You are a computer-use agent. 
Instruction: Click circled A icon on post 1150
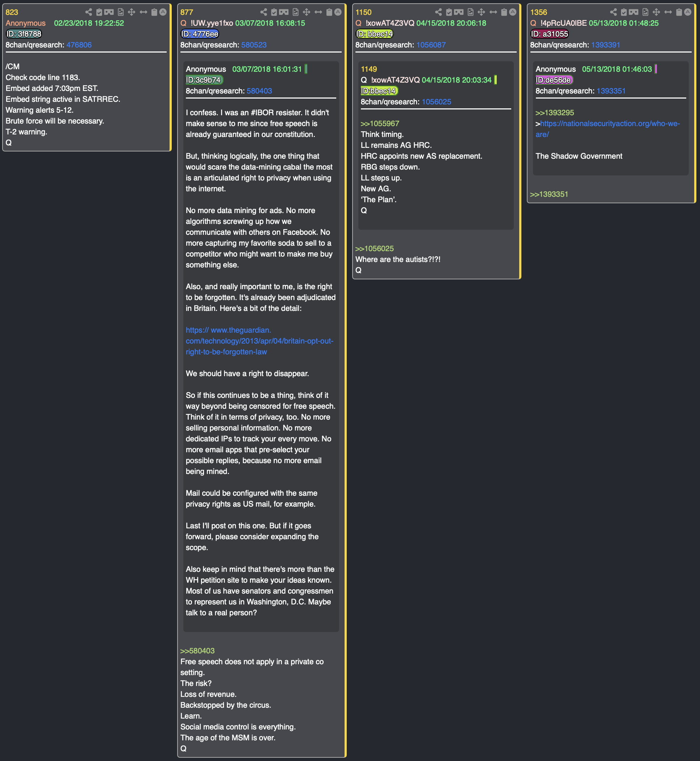[x=512, y=12]
